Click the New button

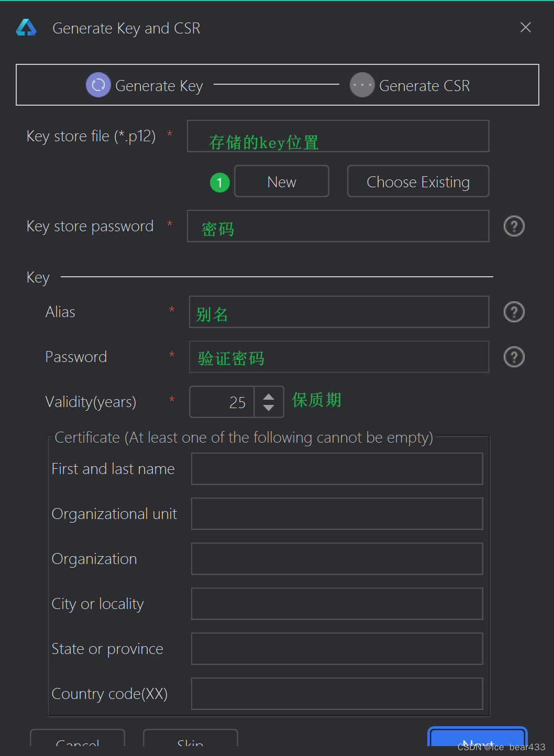click(281, 181)
